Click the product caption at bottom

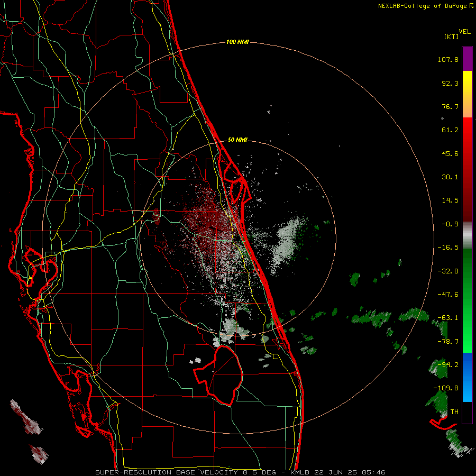(241, 472)
